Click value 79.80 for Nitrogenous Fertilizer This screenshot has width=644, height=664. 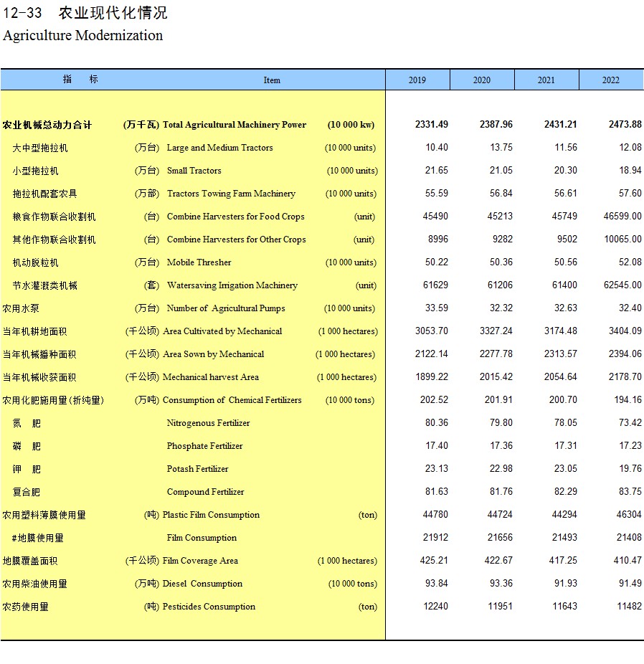click(501, 422)
